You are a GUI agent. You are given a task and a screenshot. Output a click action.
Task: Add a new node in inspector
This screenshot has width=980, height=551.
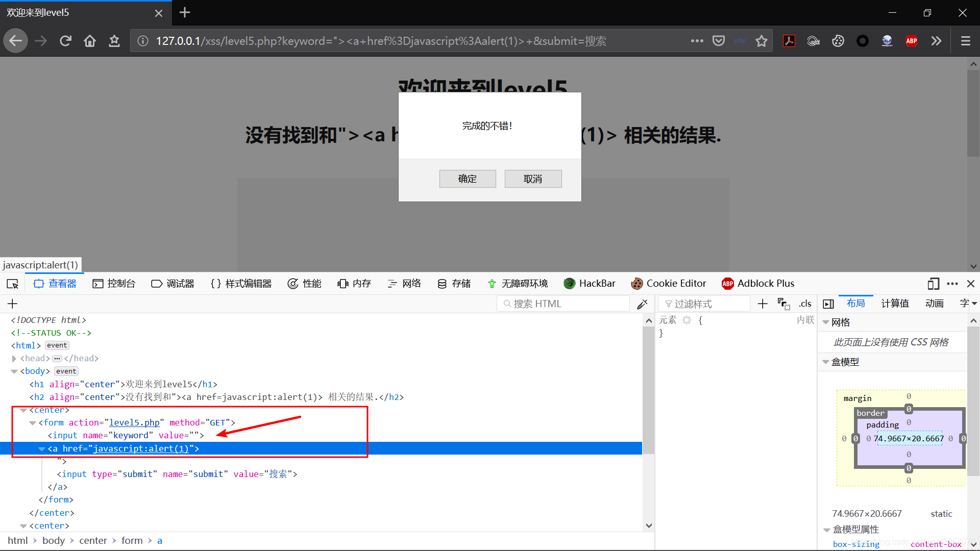13,304
